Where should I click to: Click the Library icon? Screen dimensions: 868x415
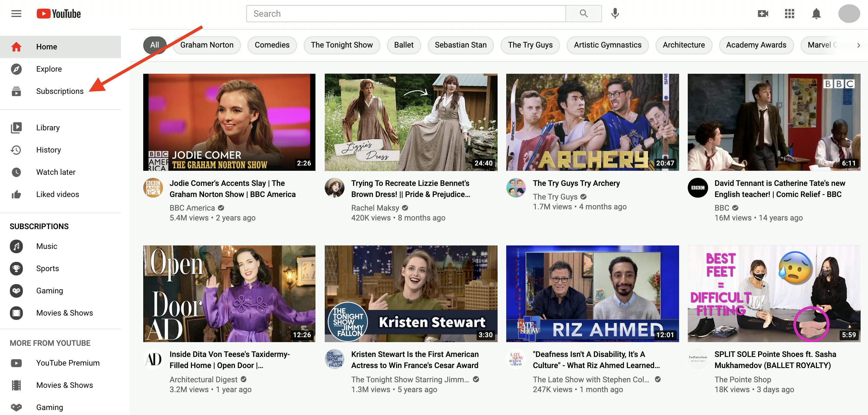pyautogui.click(x=16, y=128)
